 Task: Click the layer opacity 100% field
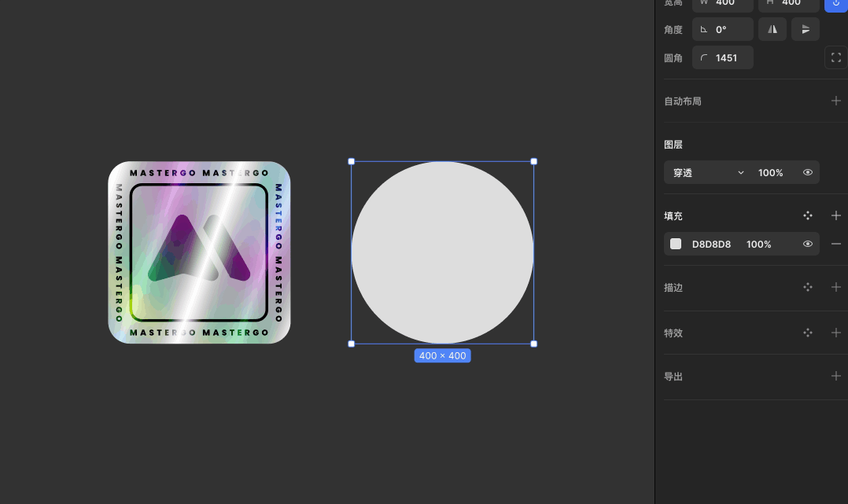(x=771, y=173)
